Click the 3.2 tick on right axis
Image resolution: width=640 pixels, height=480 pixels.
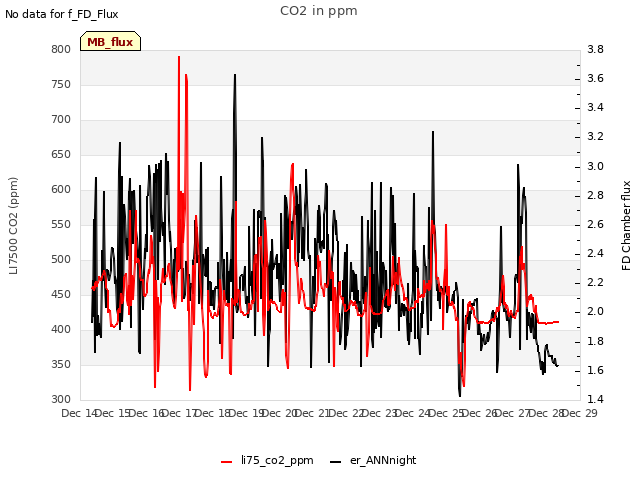596,137
